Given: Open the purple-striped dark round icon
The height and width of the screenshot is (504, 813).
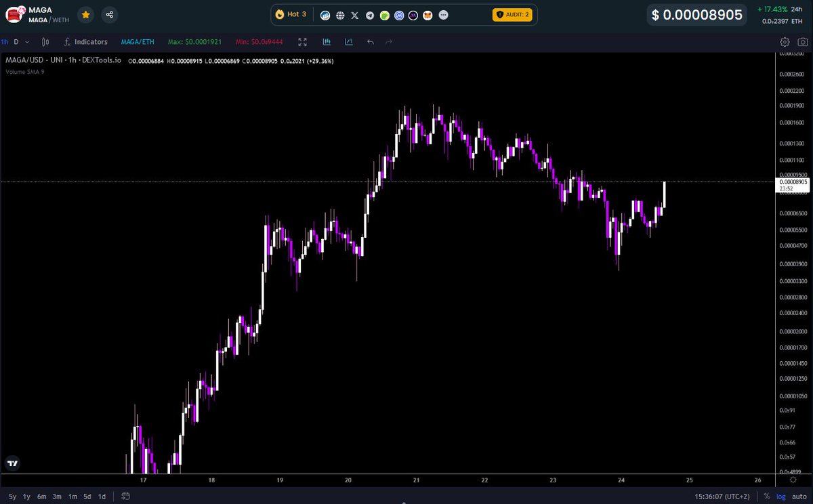Looking at the screenshot, I should click(x=414, y=15).
